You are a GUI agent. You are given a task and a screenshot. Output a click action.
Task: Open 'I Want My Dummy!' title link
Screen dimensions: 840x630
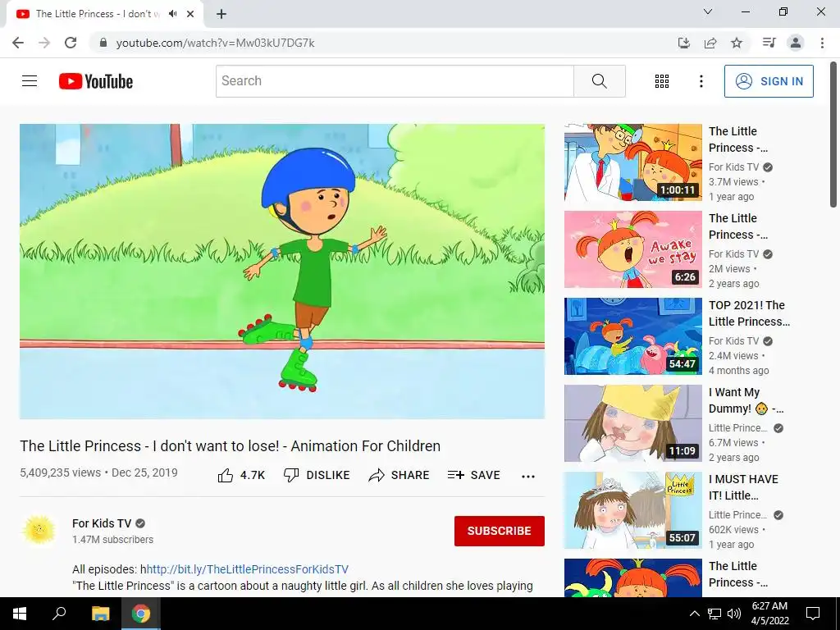coord(746,400)
